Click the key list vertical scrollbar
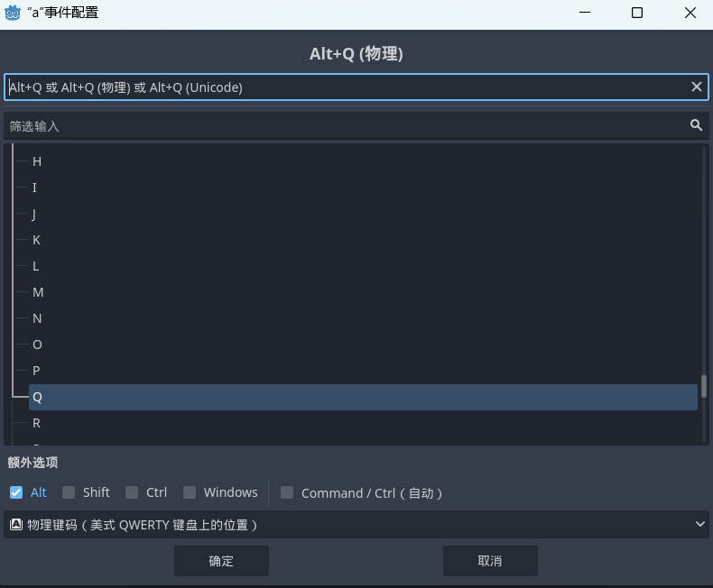This screenshot has width=713, height=588. tap(703, 386)
